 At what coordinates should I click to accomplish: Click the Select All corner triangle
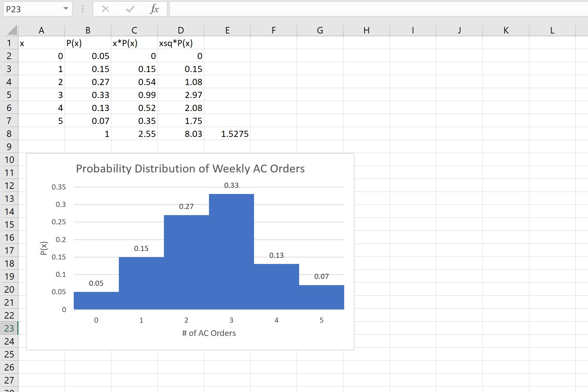click(x=12, y=30)
